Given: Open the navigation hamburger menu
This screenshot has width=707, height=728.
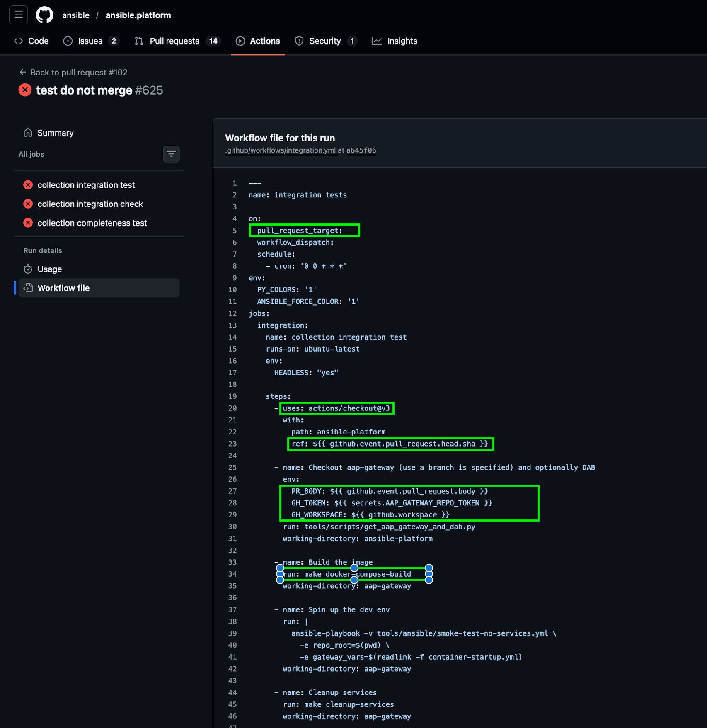Looking at the screenshot, I should click(18, 15).
